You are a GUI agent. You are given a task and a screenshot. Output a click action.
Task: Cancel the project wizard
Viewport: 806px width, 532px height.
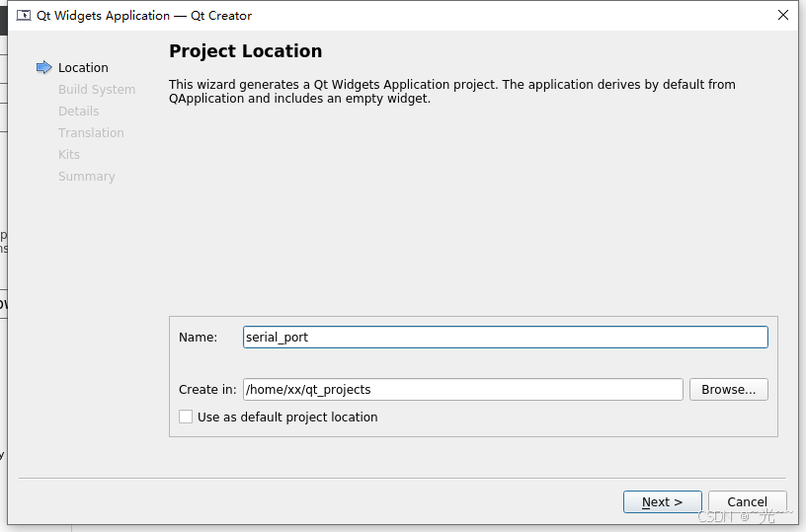pyautogui.click(x=747, y=501)
